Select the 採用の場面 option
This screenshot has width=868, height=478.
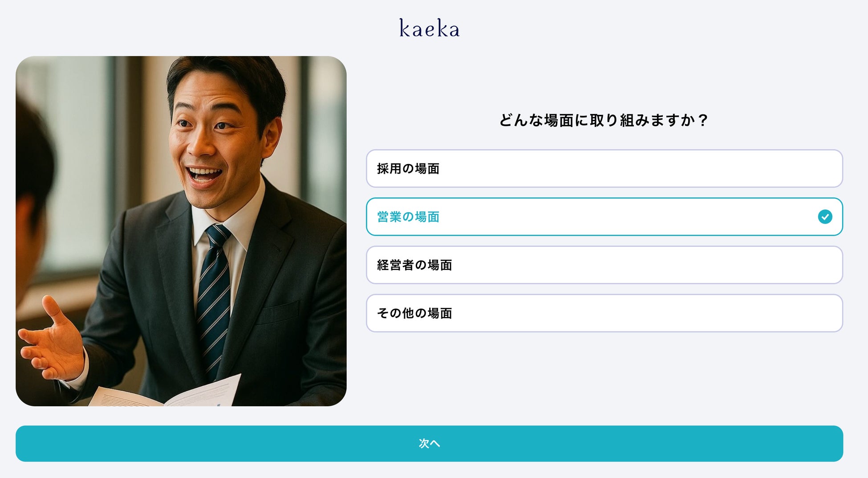(604, 168)
